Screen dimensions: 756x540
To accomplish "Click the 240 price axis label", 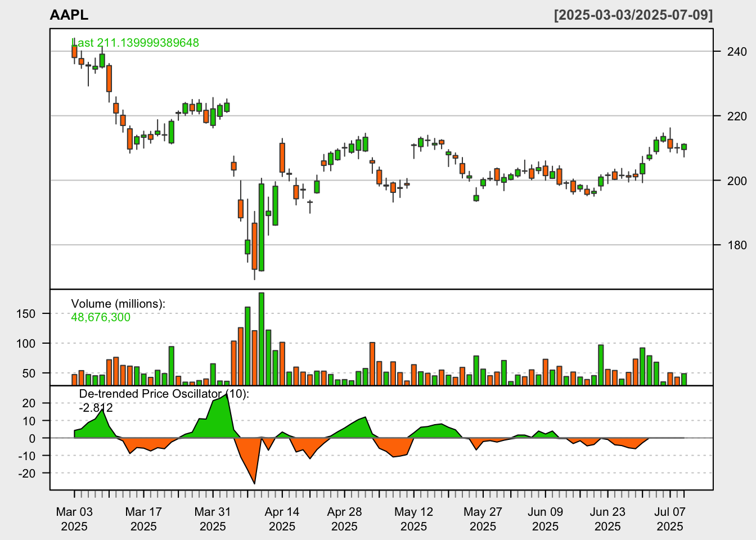I will coord(737,52).
